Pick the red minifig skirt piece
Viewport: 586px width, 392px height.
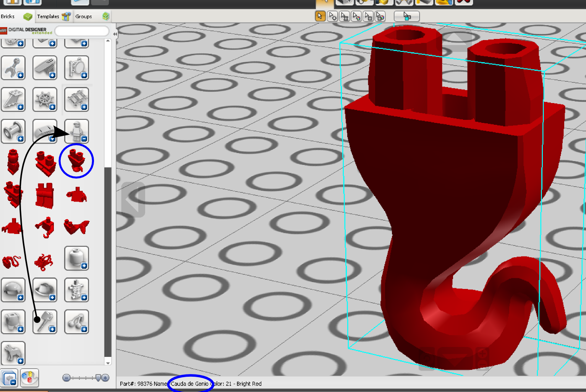click(x=13, y=162)
